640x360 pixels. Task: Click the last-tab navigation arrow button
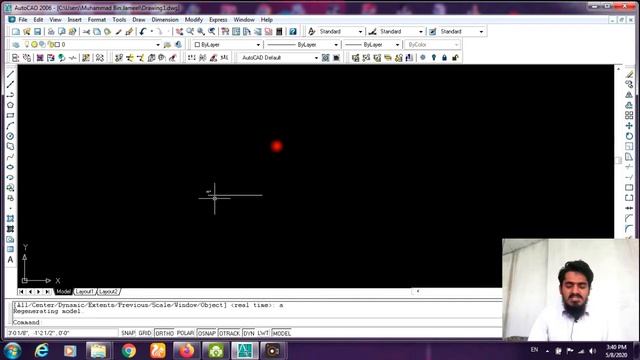(x=48, y=291)
